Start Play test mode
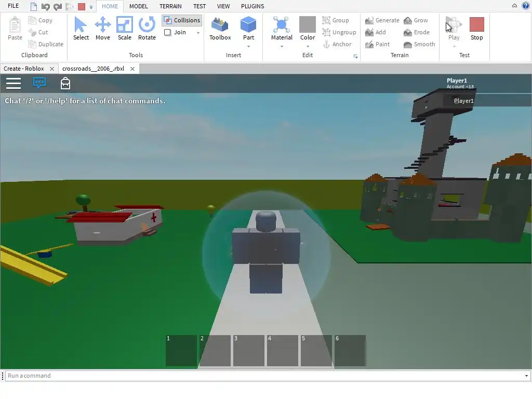The height and width of the screenshot is (399, 532). [454, 29]
